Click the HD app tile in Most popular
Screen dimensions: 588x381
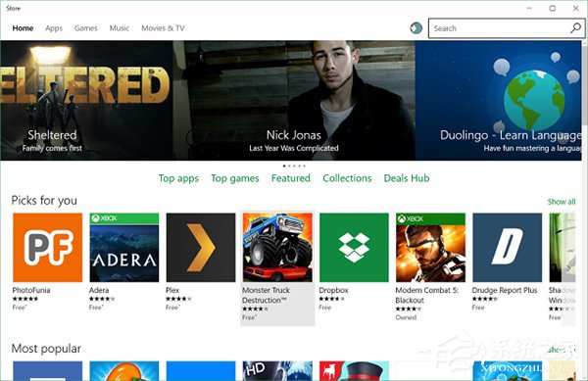coord(277,371)
